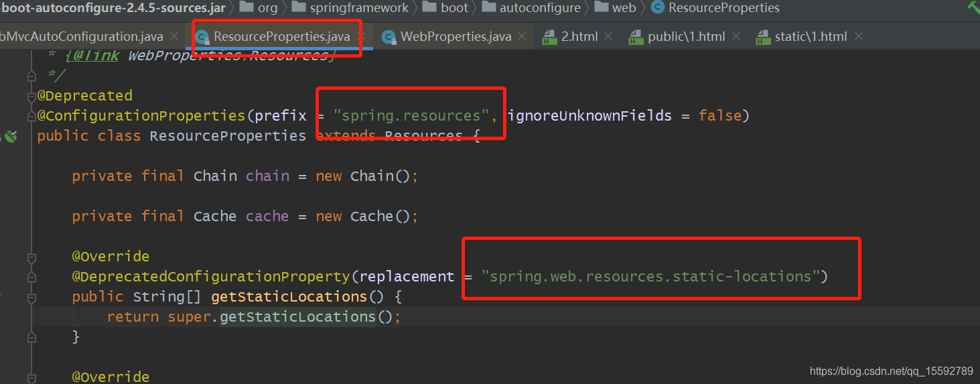Click the @Deprecated annotation

pyautogui.click(x=85, y=96)
